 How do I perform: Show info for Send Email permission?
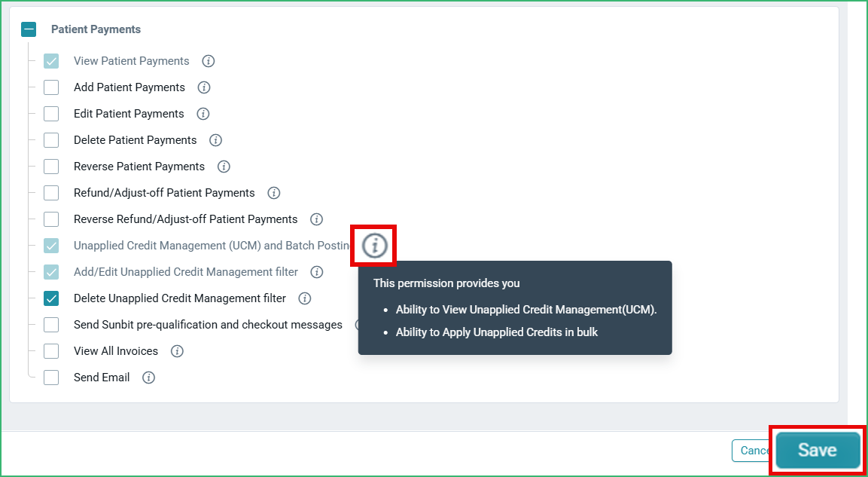pos(148,378)
